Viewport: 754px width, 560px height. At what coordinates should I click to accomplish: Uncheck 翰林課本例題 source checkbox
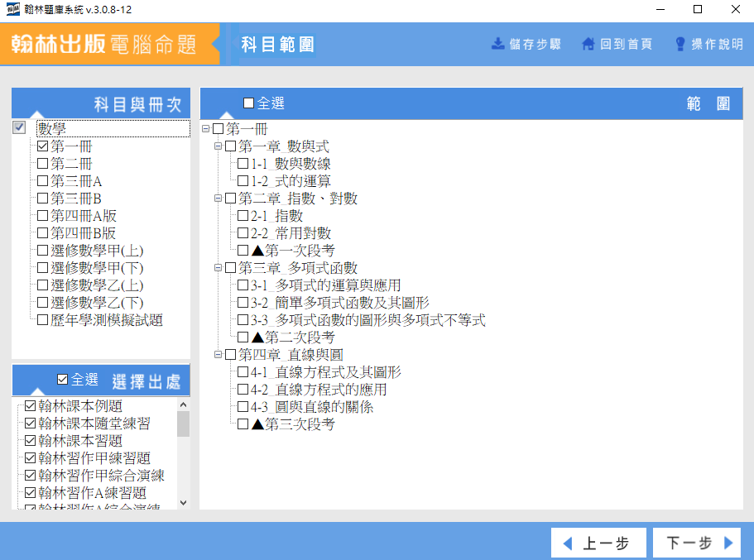coord(31,406)
